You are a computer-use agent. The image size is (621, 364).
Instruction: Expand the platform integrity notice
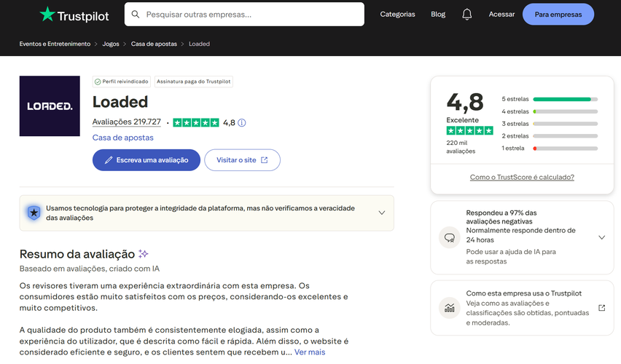click(x=207, y=213)
